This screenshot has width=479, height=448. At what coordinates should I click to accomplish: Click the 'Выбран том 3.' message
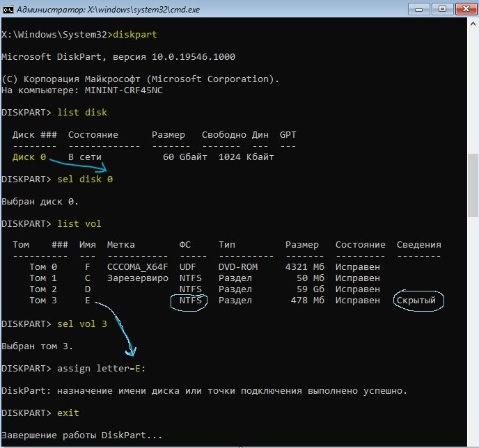(38, 346)
